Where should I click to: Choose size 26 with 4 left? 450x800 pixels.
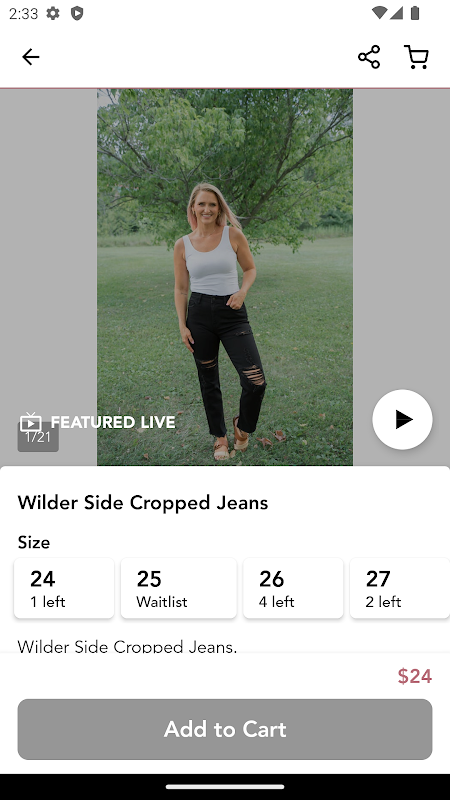tap(293, 588)
